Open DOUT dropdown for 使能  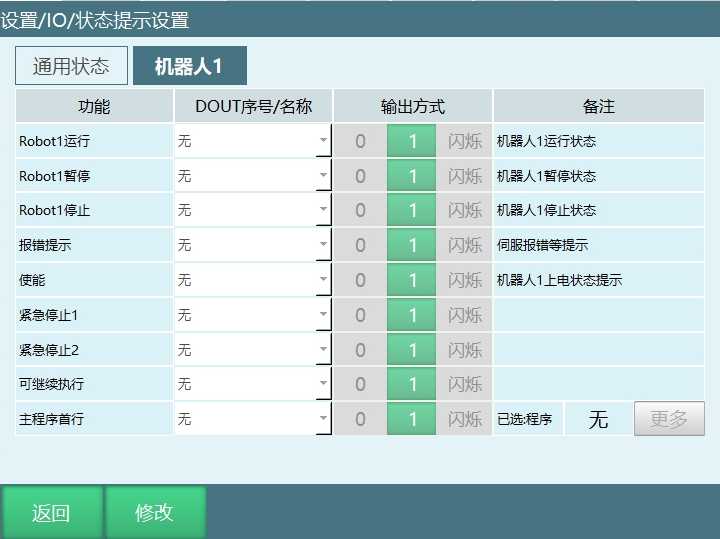point(253,280)
